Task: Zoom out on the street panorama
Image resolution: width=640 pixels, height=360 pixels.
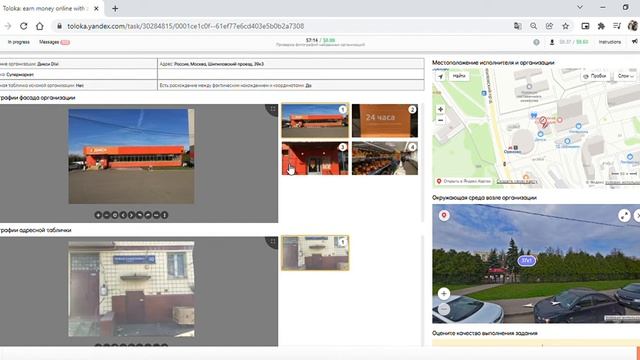Action: [x=444, y=309]
